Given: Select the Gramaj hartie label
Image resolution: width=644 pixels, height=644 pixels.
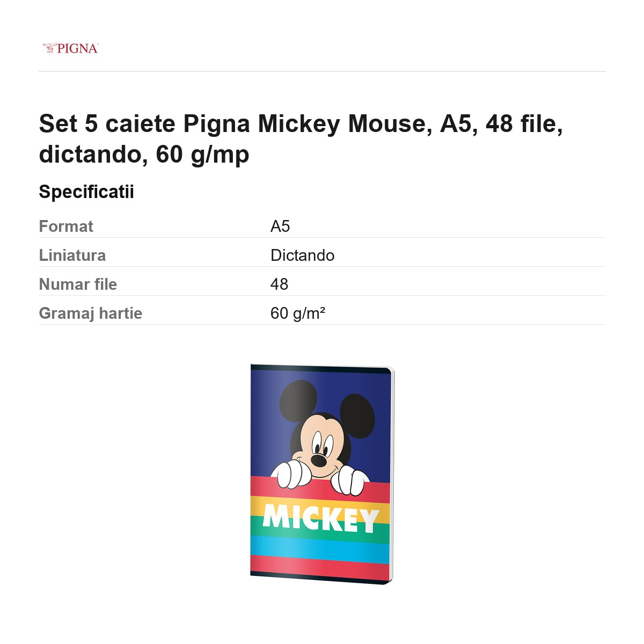Looking at the screenshot, I should pyautogui.click(x=91, y=313).
